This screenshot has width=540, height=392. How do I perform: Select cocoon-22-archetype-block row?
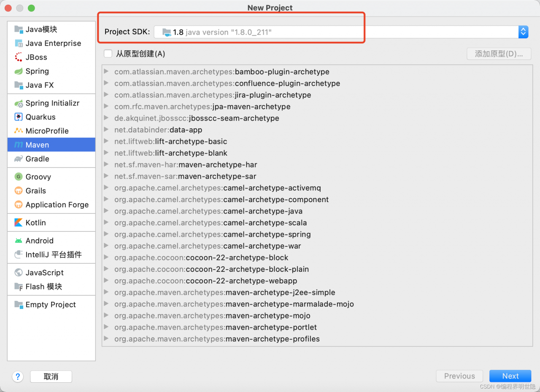click(317, 257)
